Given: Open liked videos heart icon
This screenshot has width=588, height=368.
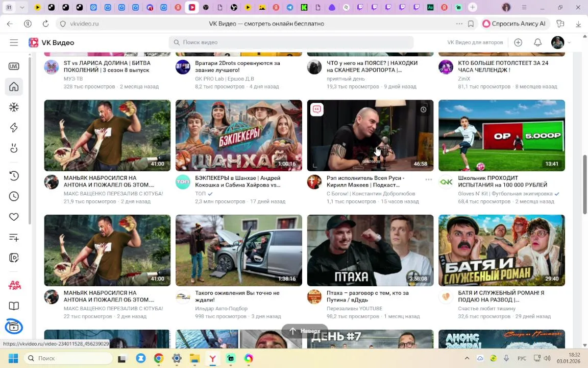Looking at the screenshot, I should coord(14,217).
